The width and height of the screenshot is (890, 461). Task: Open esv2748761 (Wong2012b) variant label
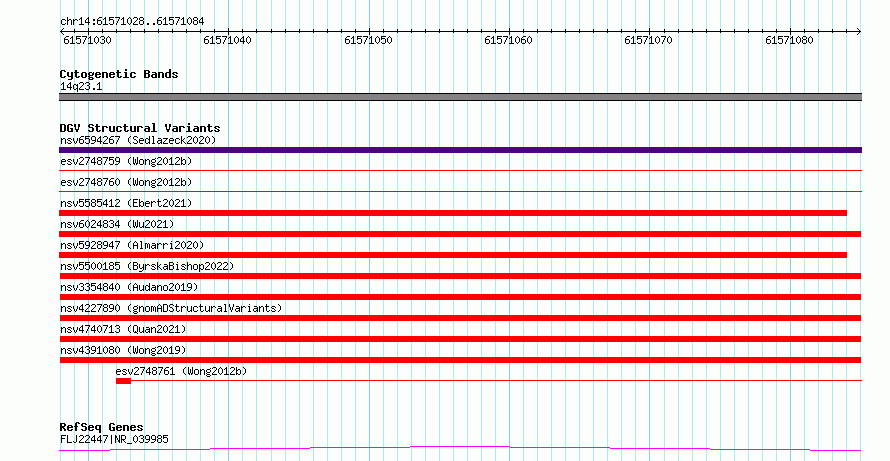click(182, 371)
